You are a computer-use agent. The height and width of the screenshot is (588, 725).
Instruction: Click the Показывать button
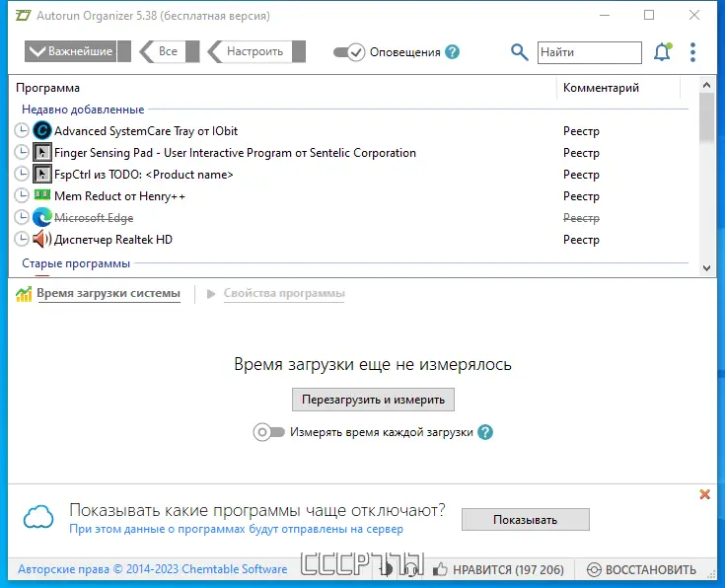point(525,520)
